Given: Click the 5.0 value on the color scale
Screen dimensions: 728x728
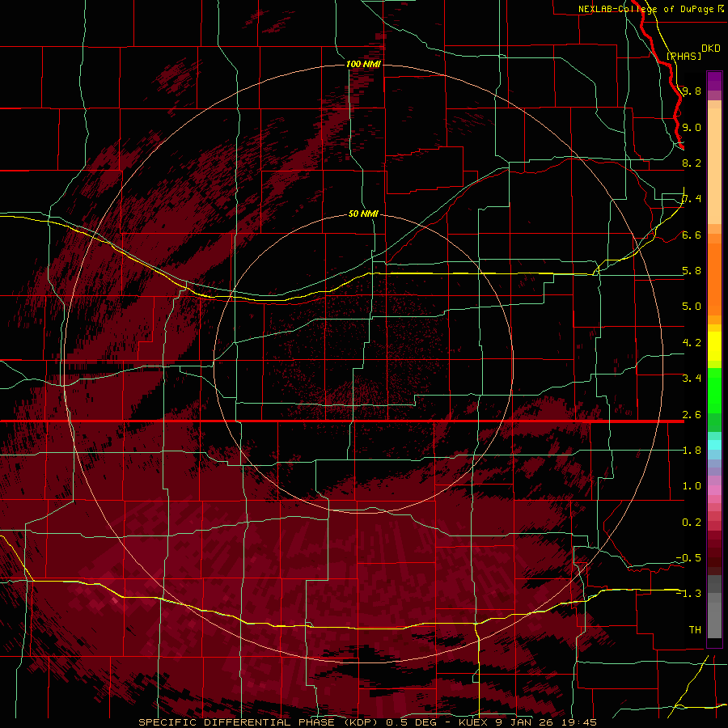Looking at the screenshot, I should point(692,307).
